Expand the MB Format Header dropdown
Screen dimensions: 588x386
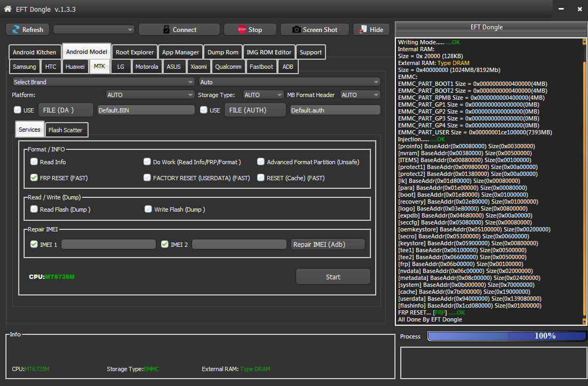coord(360,95)
